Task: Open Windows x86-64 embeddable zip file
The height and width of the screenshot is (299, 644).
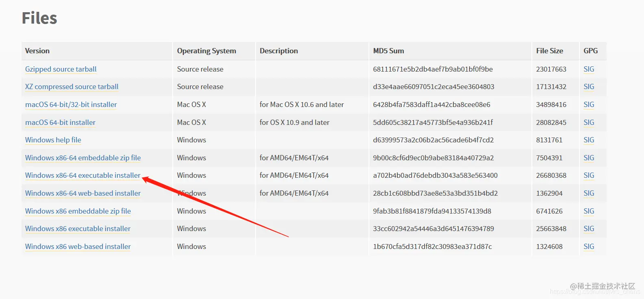Action: pyautogui.click(x=83, y=158)
